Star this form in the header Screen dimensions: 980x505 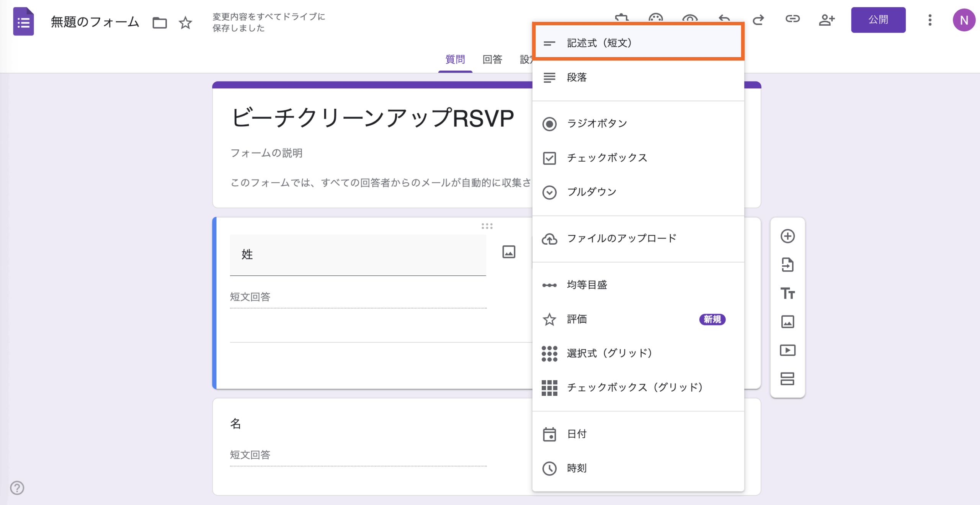click(x=186, y=23)
